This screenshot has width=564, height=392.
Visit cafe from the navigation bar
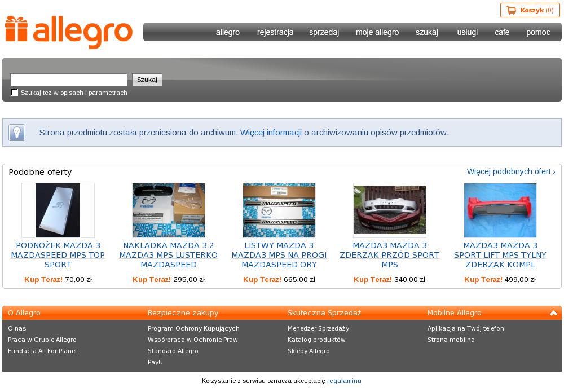point(502,32)
